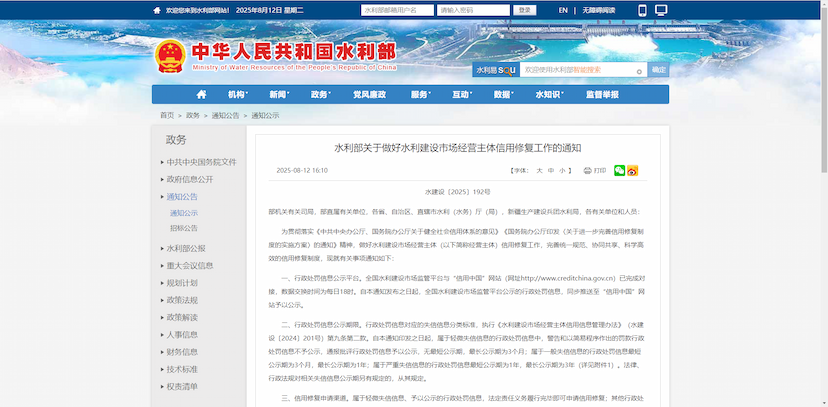Set font size to 中 medium
828x407 pixels.
click(551, 171)
